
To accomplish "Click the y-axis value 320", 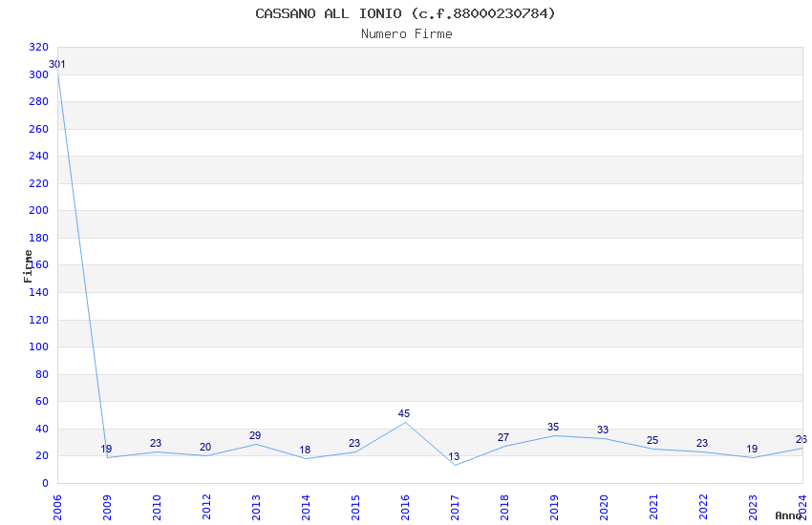I will click(x=39, y=47).
